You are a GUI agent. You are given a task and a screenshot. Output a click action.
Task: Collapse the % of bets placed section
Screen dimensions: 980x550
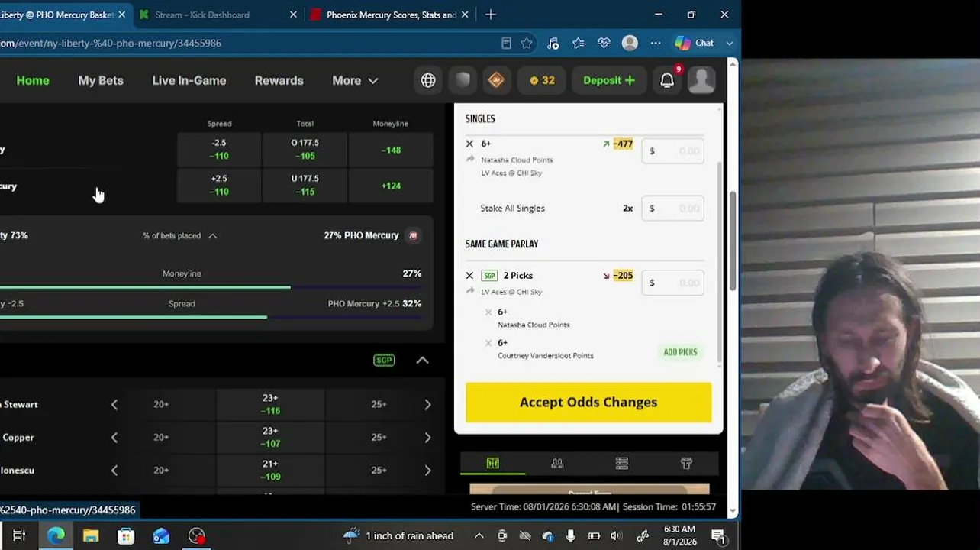[213, 236]
